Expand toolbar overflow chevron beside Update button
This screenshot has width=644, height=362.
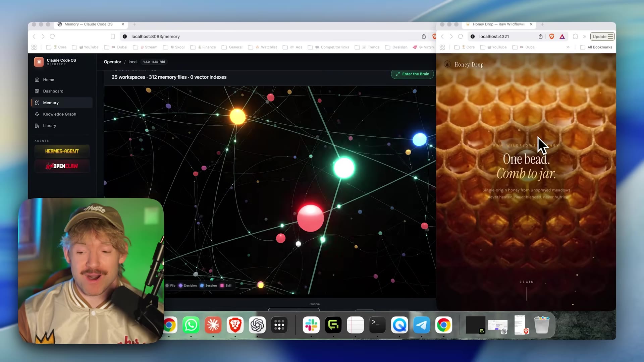coord(585,37)
